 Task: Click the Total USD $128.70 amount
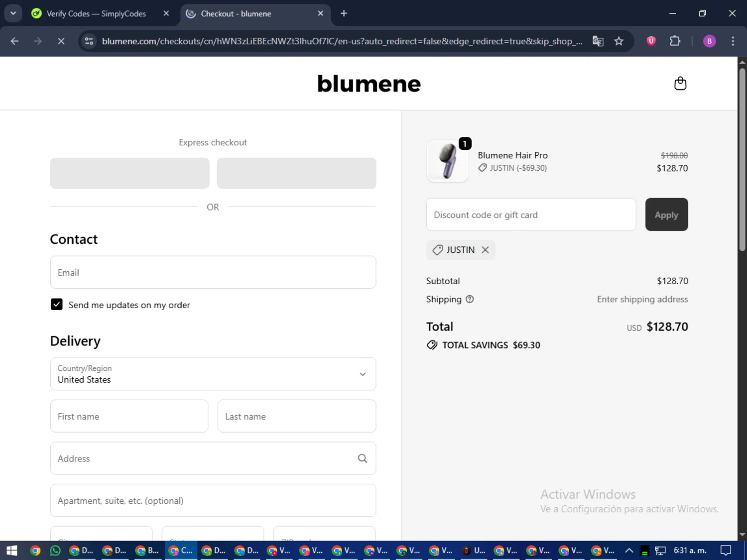[x=667, y=327]
